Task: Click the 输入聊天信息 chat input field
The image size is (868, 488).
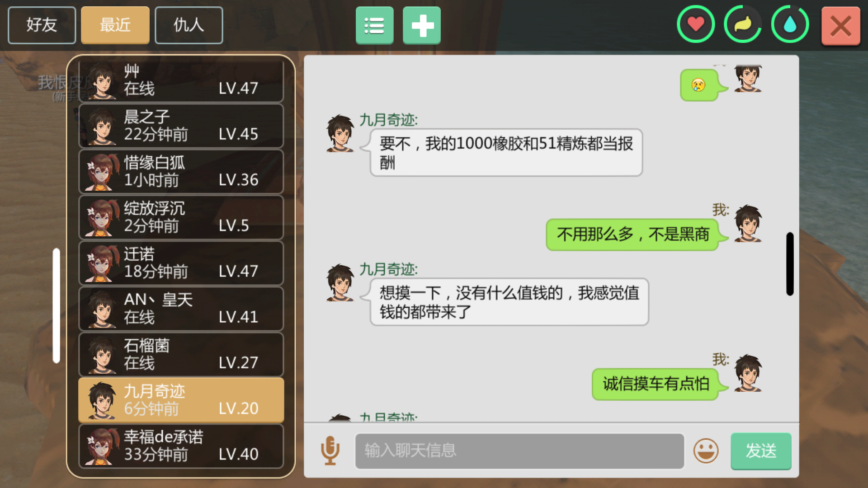Action: 519,451
